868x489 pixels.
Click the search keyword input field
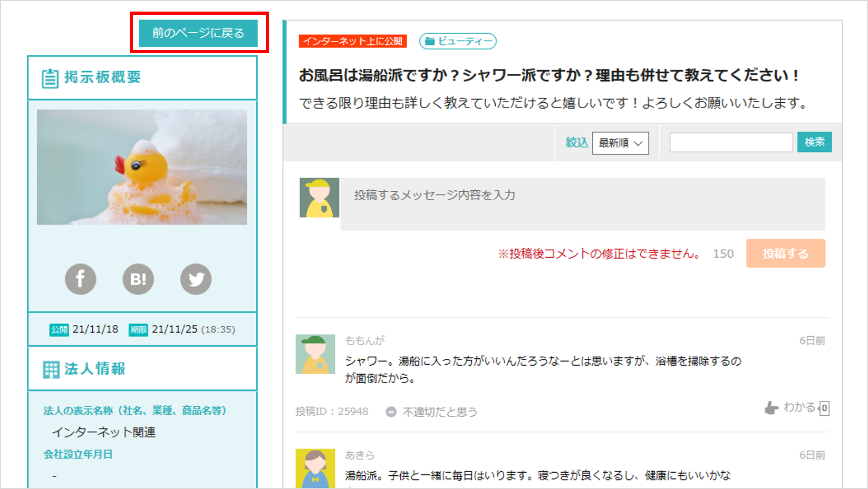[731, 142]
